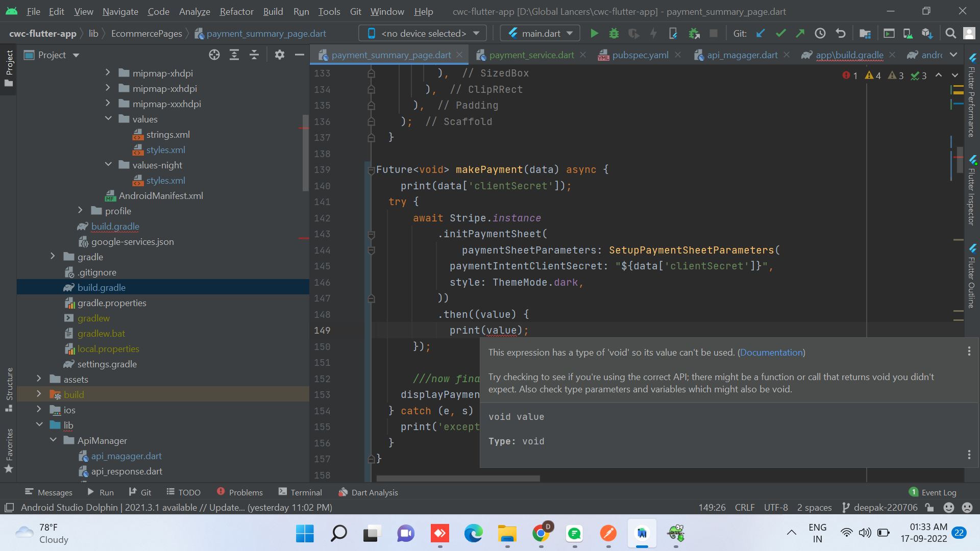Open Project panel settings gear

(279, 55)
